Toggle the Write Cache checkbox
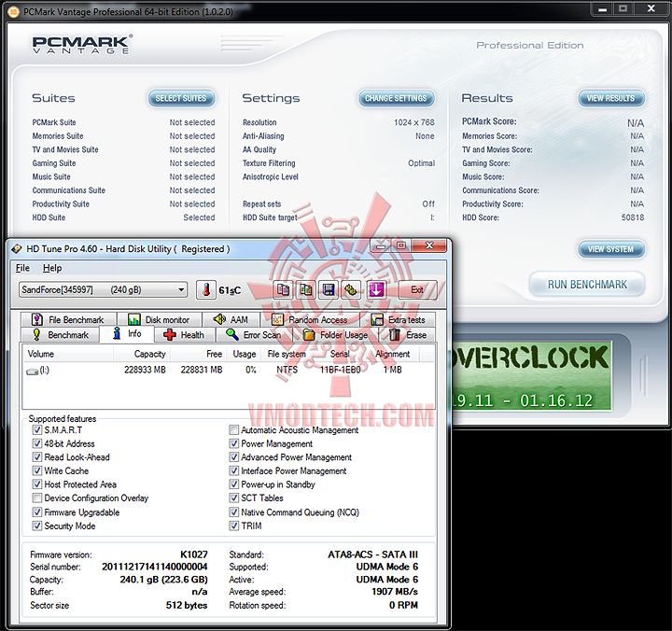This screenshot has width=672, height=631. point(37,470)
